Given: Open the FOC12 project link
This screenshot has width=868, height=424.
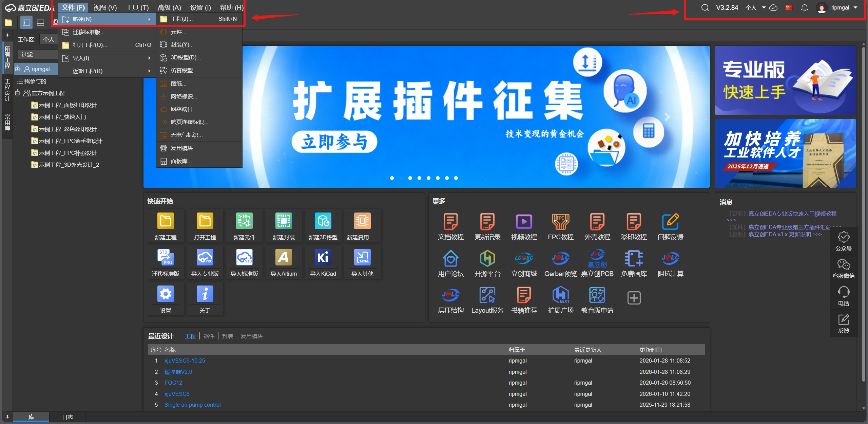Looking at the screenshot, I should tap(173, 383).
